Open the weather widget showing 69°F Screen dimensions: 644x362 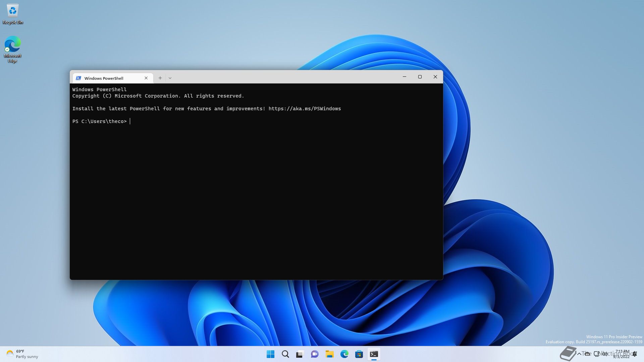[22, 354]
